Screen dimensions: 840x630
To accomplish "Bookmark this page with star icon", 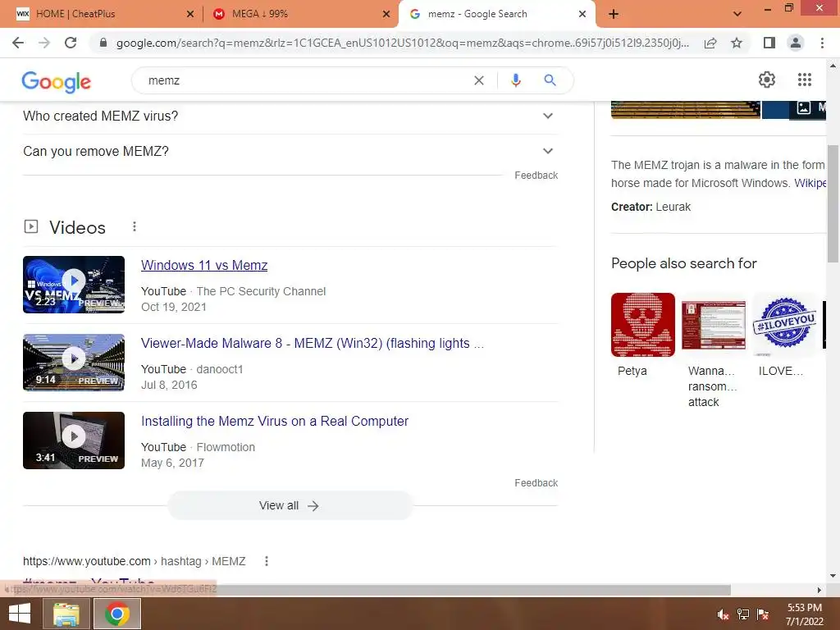I will (x=737, y=43).
